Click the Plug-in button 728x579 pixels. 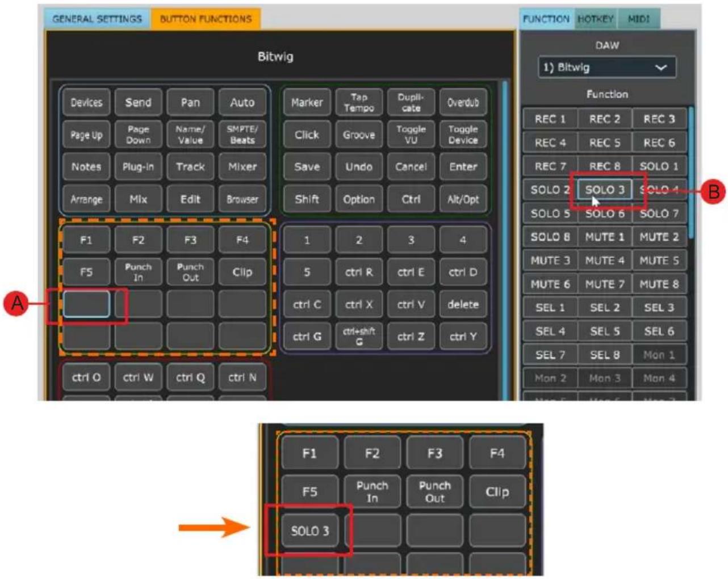[138, 167]
